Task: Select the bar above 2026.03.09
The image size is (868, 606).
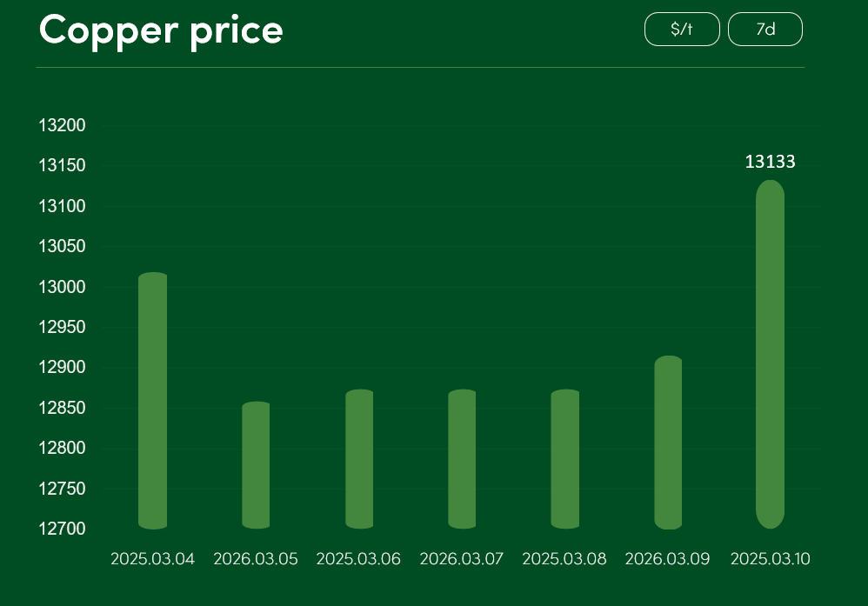Action: click(x=668, y=442)
